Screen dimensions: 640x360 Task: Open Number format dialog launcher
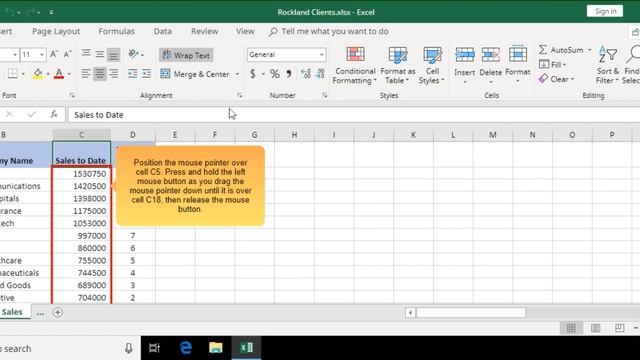[x=324, y=96]
